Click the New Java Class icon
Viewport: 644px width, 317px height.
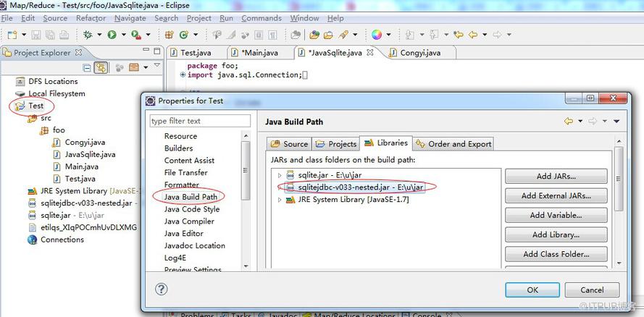(x=183, y=35)
